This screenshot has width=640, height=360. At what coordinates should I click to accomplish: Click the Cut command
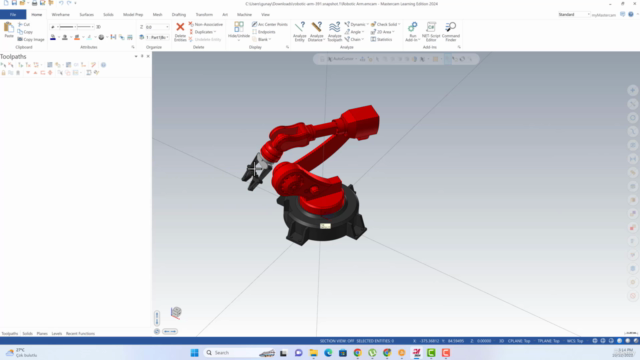pyautogui.click(x=24, y=24)
